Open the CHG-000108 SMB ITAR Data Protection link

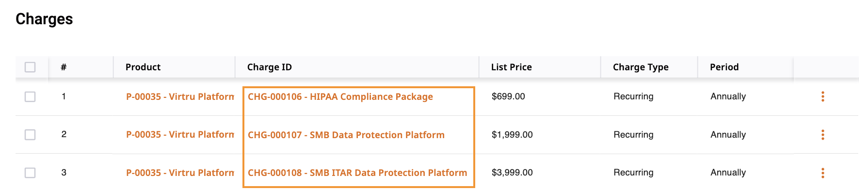click(357, 173)
